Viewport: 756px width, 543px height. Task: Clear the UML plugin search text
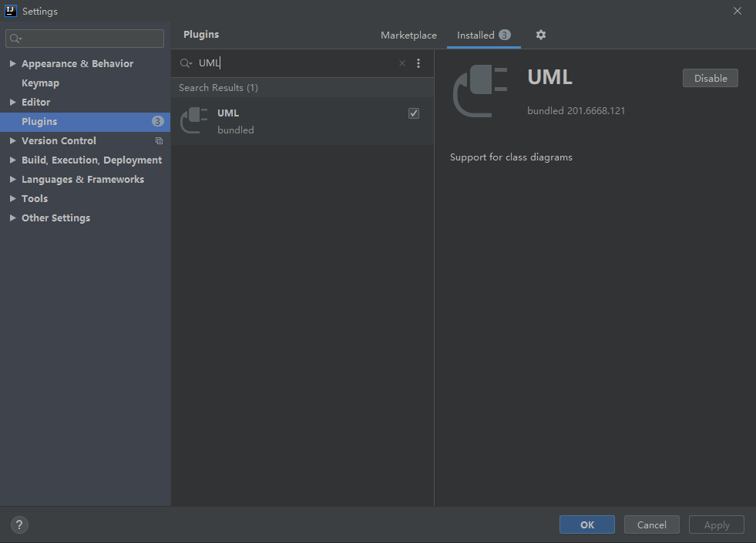[402, 64]
